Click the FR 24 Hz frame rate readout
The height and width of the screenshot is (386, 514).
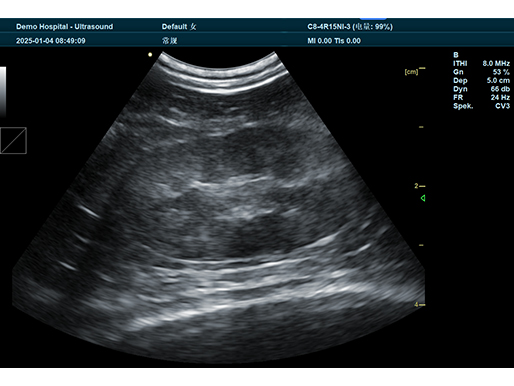pos(481,97)
